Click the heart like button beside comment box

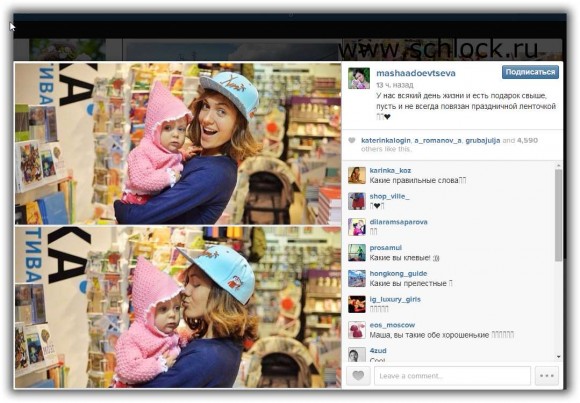click(x=358, y=376)
